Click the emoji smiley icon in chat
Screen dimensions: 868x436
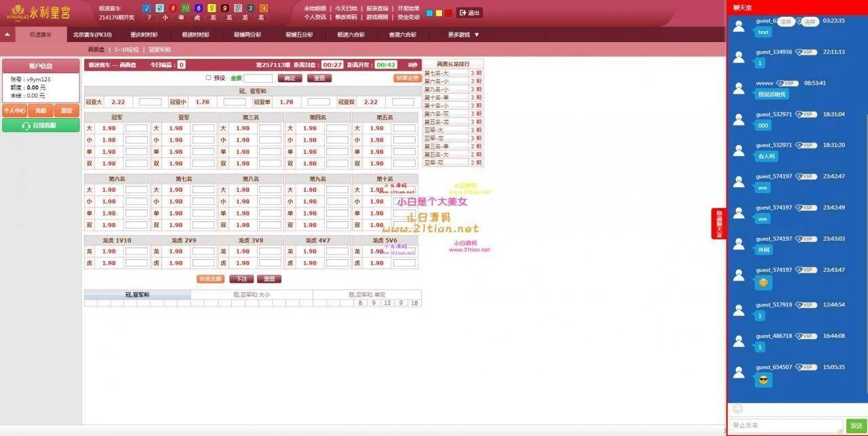tap(738, 409)
